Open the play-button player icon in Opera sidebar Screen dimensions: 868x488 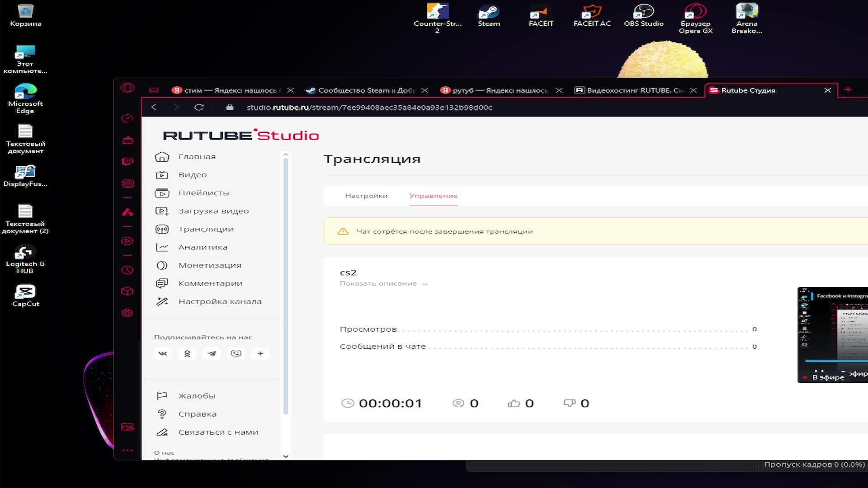click(127, 241)
